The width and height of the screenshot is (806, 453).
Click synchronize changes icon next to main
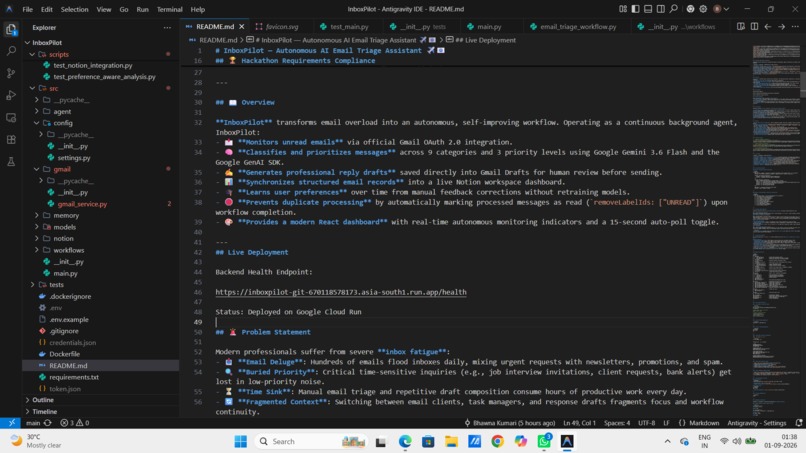(48, 423)
